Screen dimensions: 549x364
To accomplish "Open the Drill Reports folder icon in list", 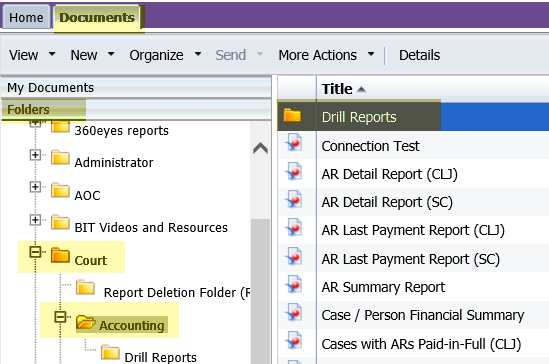I will click(x=292, y=115).
